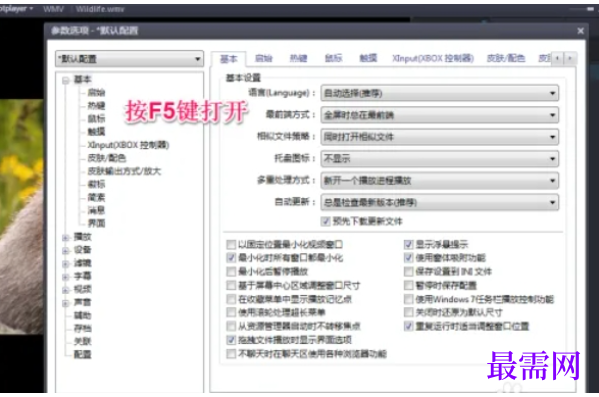Enable 在收藏菜单中显示播放记忆点

[x=231, y=299]
